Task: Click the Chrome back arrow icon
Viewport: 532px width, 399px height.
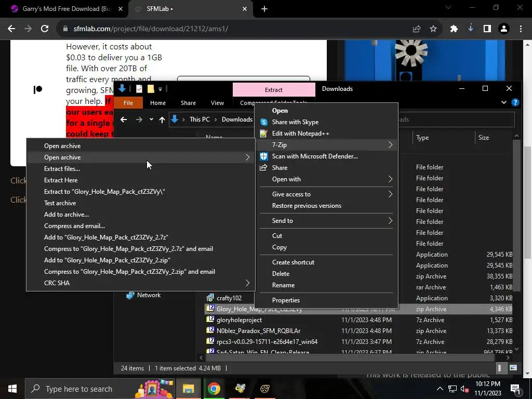Action: pyautogui.click(x=11, y=29)
